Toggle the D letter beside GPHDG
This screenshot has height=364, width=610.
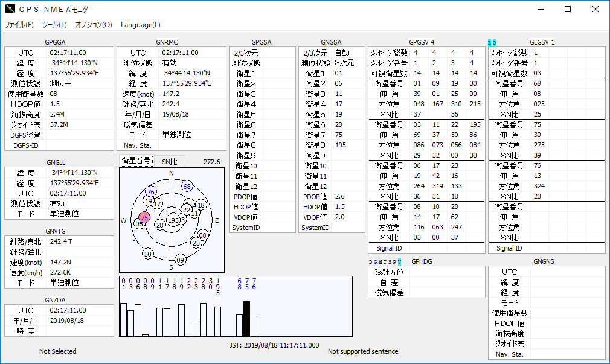[x=370, y=262]
